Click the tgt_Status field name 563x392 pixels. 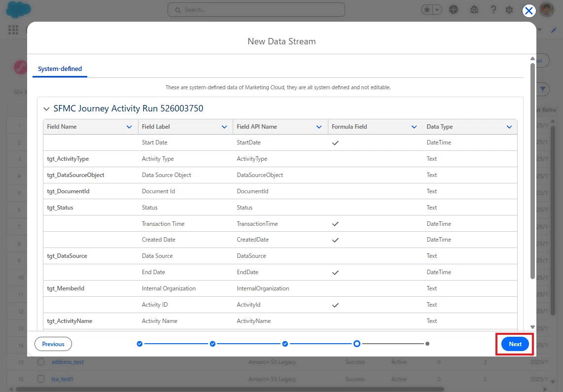(60, 208)
